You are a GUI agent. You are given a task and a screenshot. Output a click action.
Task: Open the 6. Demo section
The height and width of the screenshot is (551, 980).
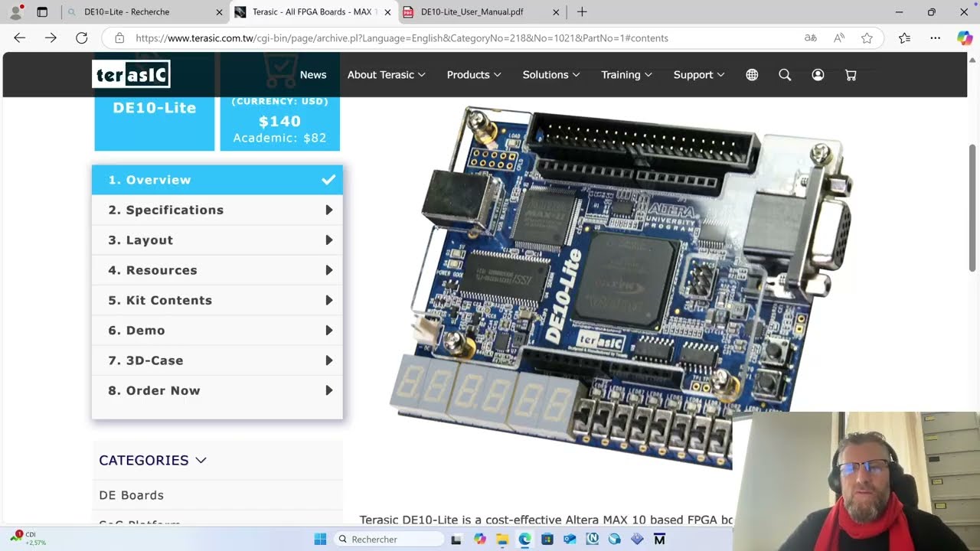(217, 330)
